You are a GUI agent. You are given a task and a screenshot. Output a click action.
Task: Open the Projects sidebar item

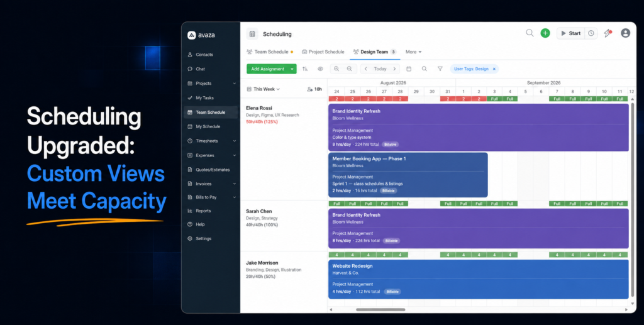coord(210,84)
